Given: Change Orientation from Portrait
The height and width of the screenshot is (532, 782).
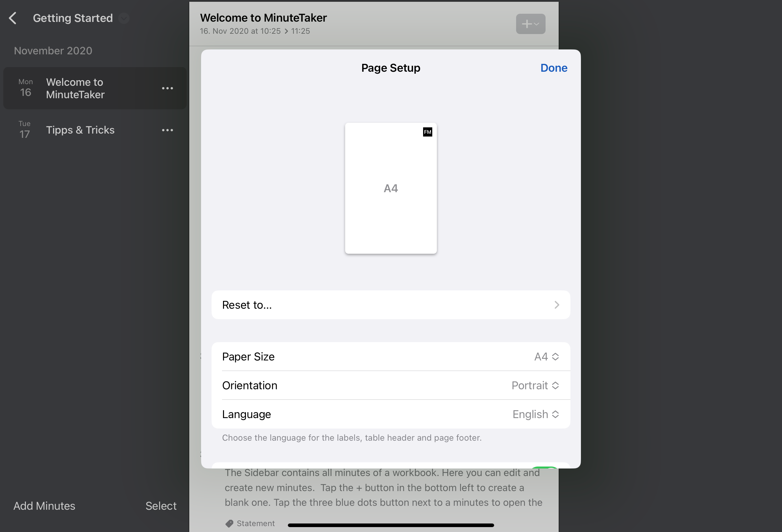Looking at the screenshot, I should 391,385.
